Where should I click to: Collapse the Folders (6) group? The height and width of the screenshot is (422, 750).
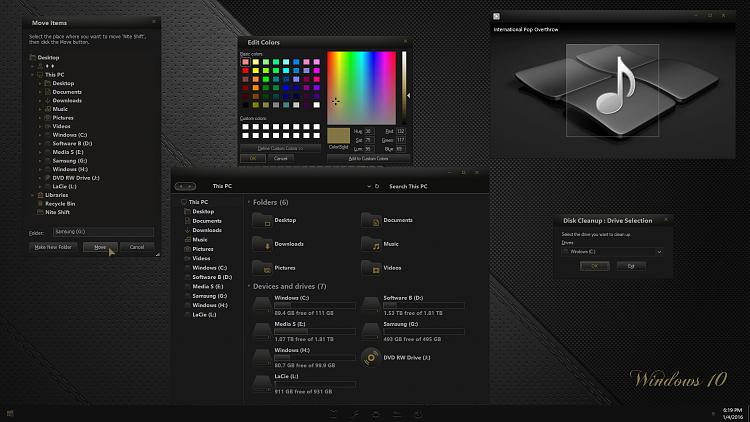coord(249,202)
